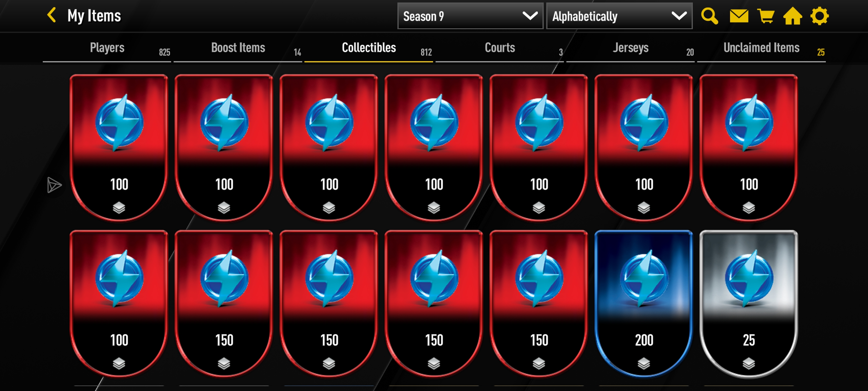Go to the home screen icon
The height and width of the screenshot is (391, 868).
[792, 16]
